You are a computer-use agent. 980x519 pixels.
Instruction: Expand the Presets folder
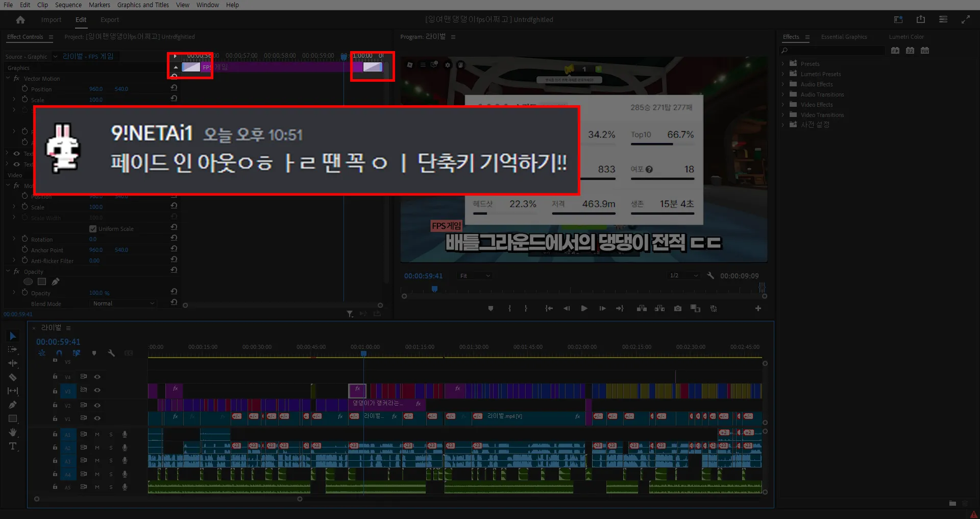(x=782, y=64)
